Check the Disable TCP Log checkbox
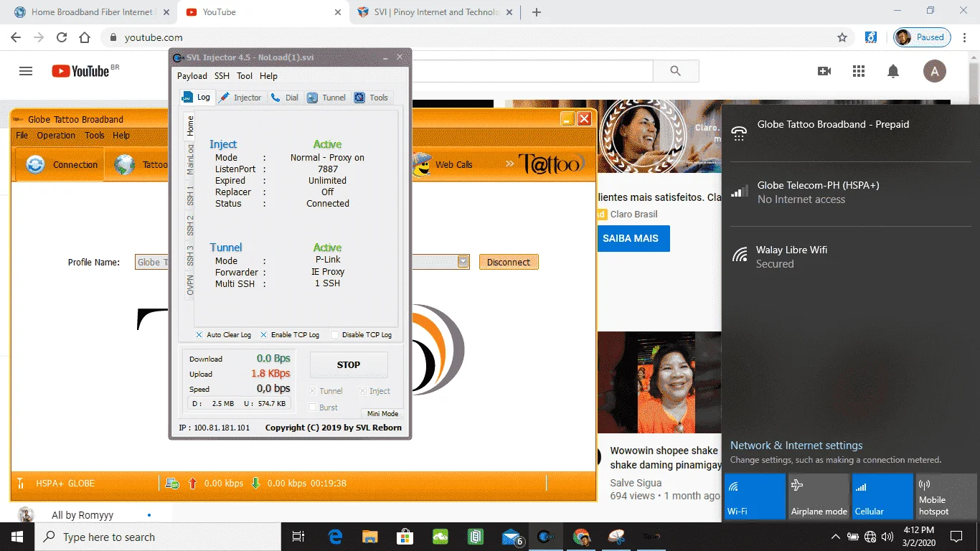Screen dimensions: 980x551 click(x=334, y=335)
